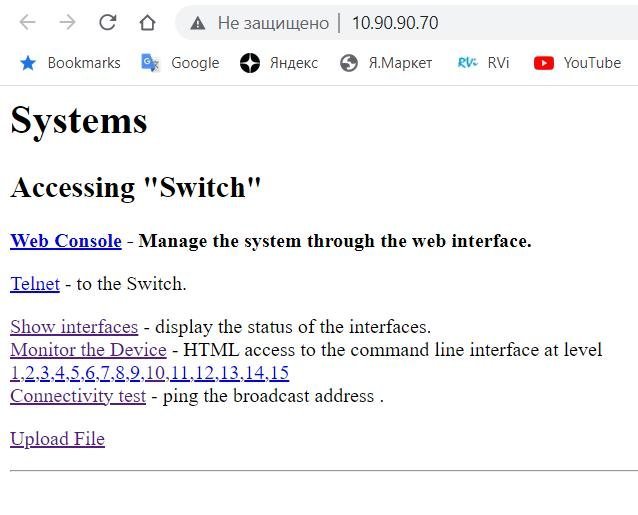Open the Connectivity test link
Screen dimensions: 638x515
[x=78, y=396]
